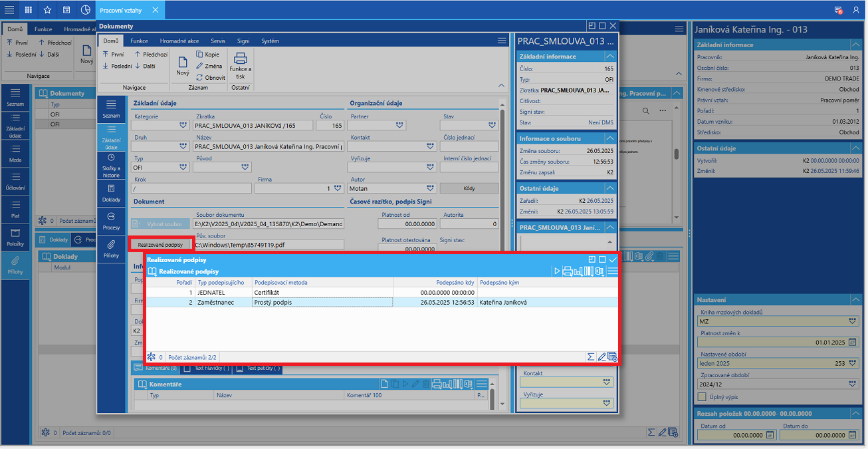
Task: Open Doklady in Dokumenty sidebar
Action: point(111,193)
